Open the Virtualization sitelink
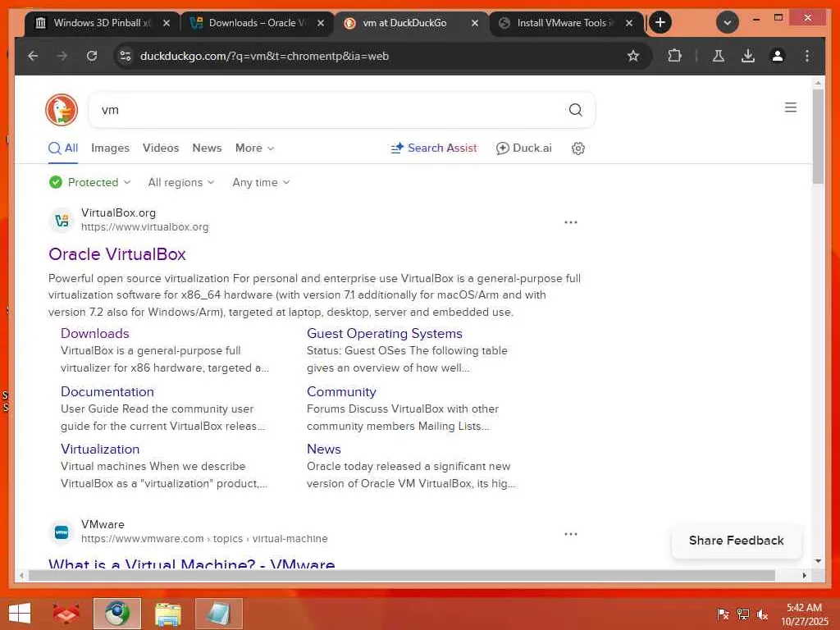Viewport: 840px width, 630px height. 100,449
